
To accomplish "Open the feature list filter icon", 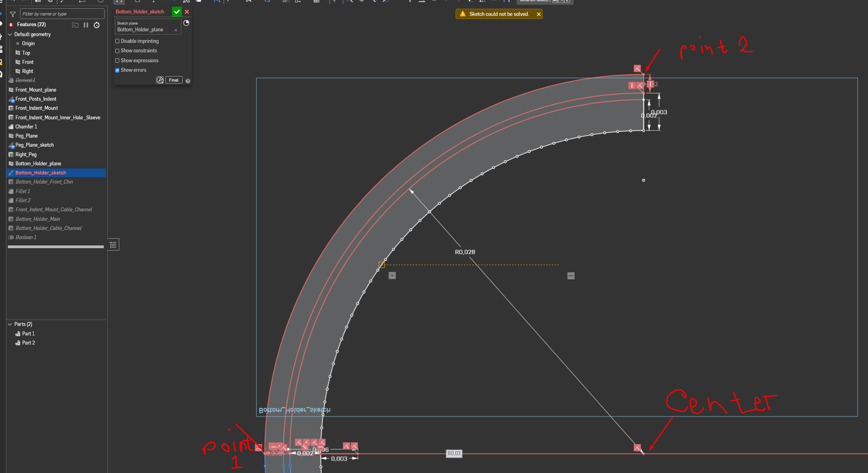I will tap(13, 14).
